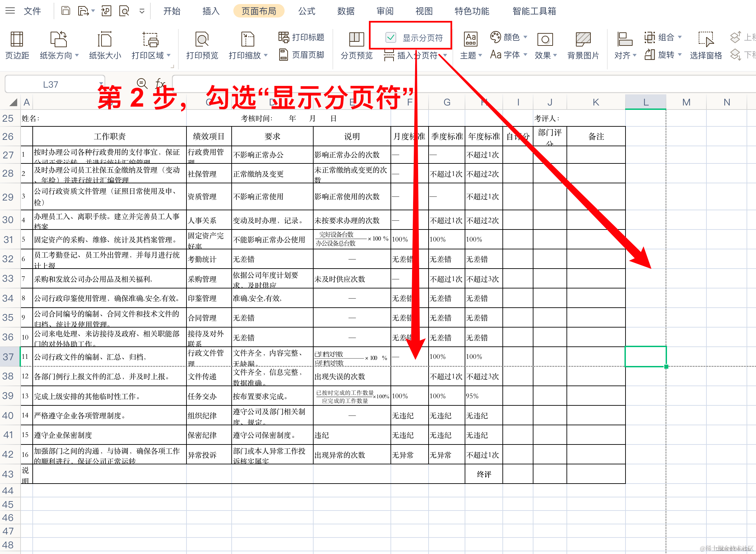
Task: Open 页眉页脚 (Header and Footer) settings
Action: (302, 55)
